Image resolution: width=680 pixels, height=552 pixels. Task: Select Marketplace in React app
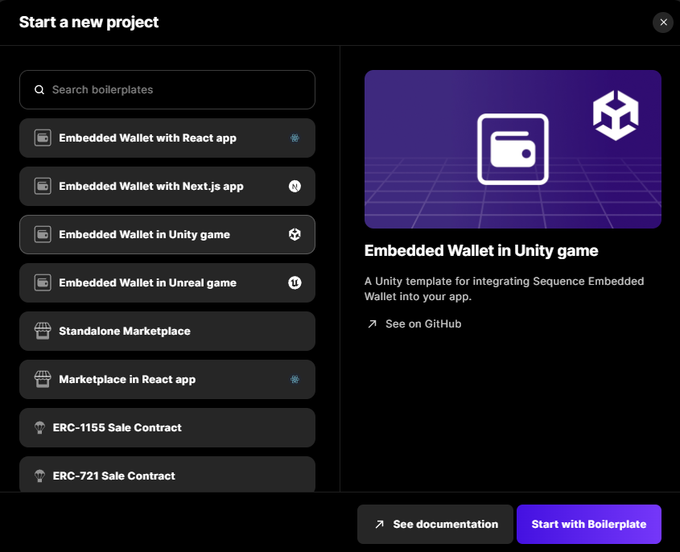(167, 379)
